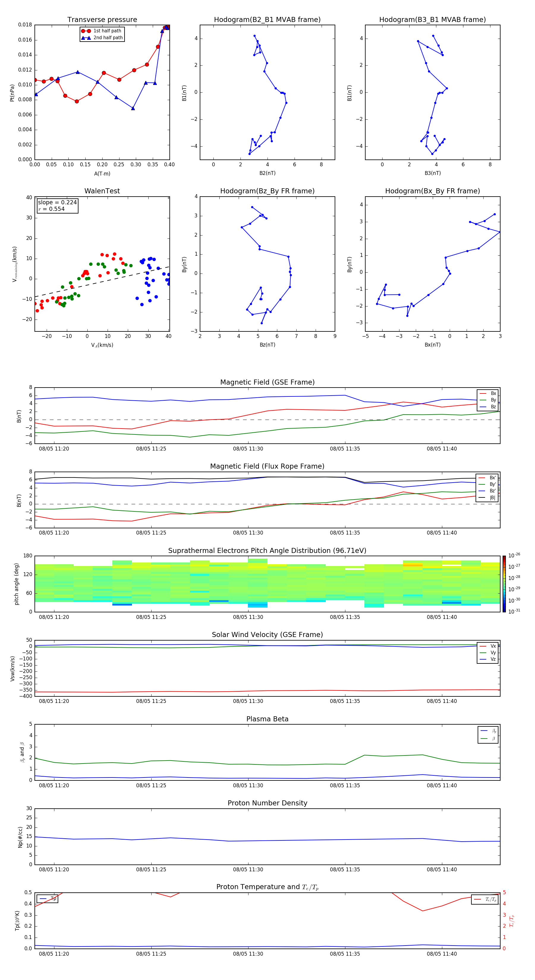Click the 'Magnetic Field (Flux Rope Frame)' title
This screenshot has height=980, width=535.
click(267, 467)
